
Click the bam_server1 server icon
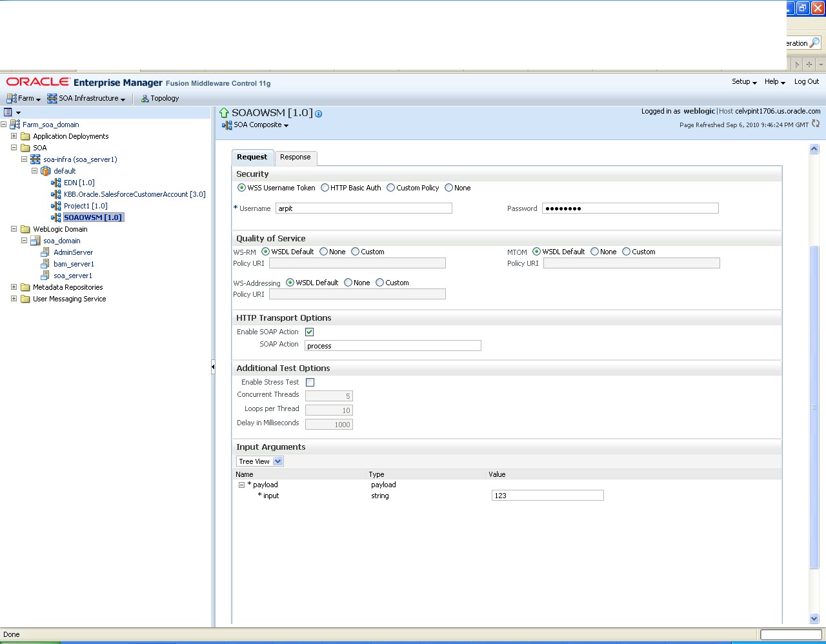coord(45,264)
